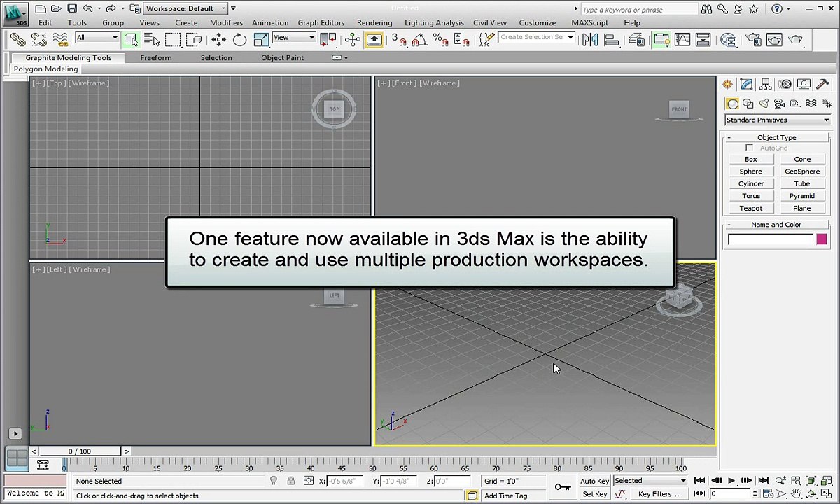Open the Render Setup teapot icon
Viewport: 840px width, 504px height.
753,40
